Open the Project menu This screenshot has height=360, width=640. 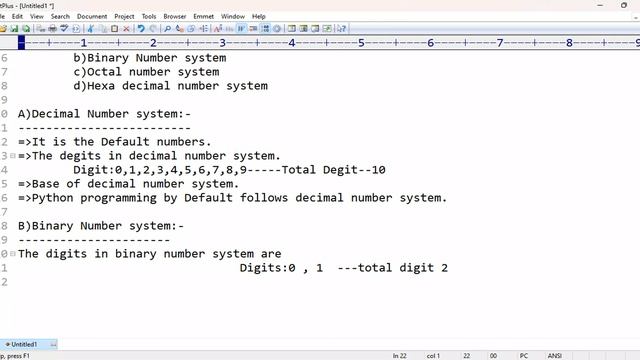(124, 16)
